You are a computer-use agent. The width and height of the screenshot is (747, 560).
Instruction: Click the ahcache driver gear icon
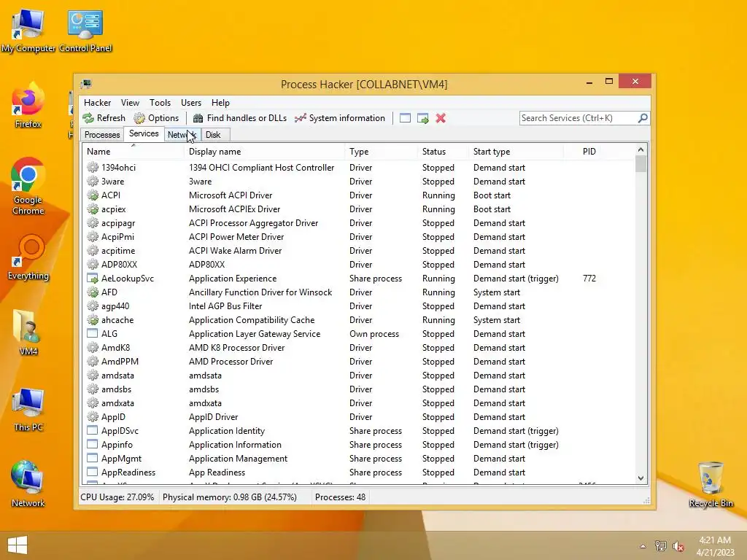pos(93,319)
